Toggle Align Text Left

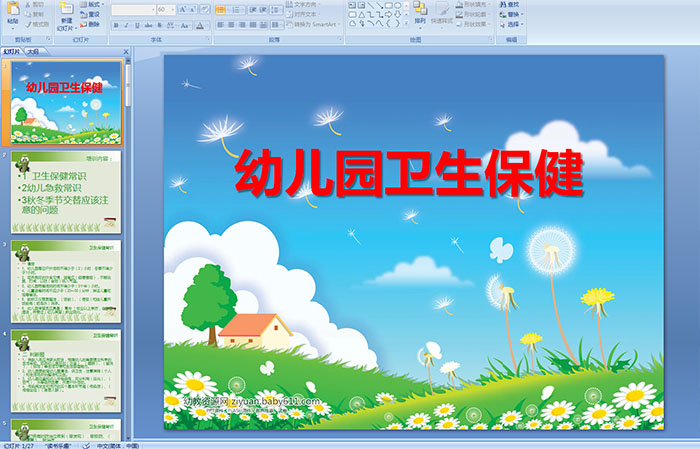[221, 25]
